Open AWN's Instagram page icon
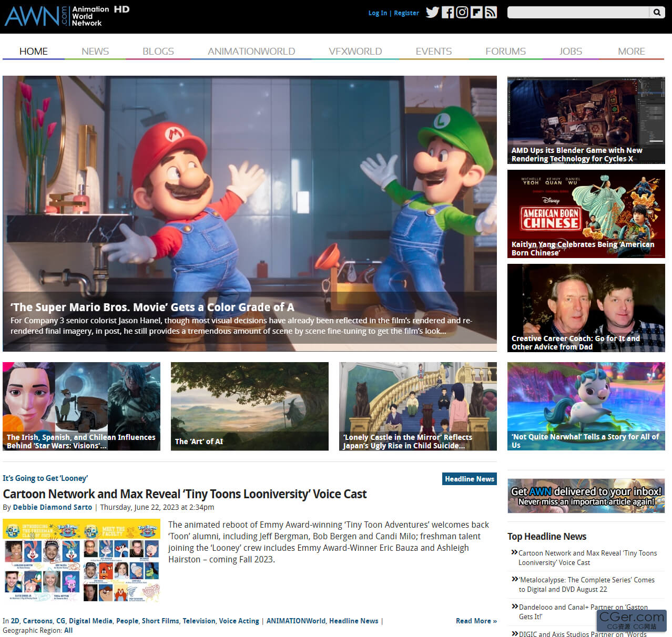The width and height of the screenshot is (672, 637). tap(462, 12)
